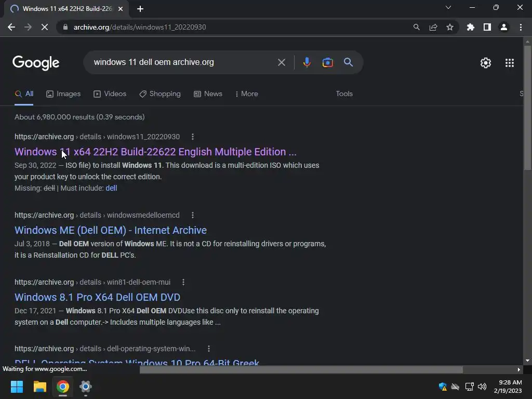This screenshot has height=399, width=532.
Task: Click the lock site info icon
Action: (65, 27)
